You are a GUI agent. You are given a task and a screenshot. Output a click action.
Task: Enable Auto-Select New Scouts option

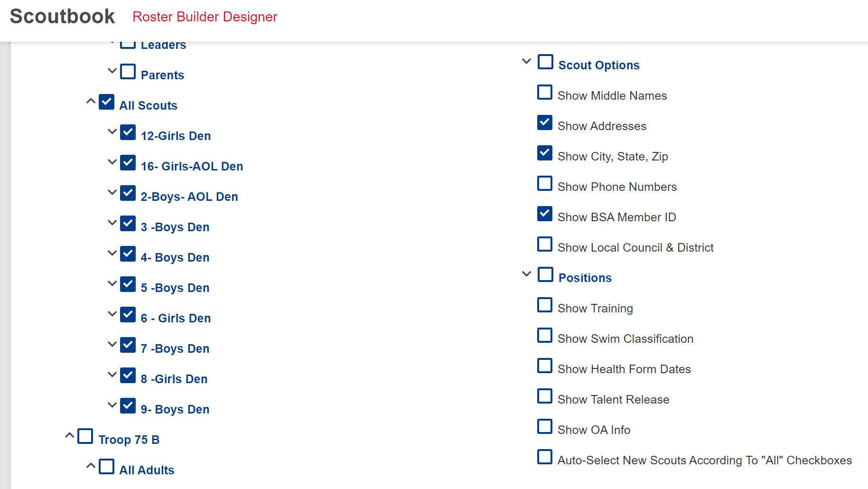coord(545,457)
